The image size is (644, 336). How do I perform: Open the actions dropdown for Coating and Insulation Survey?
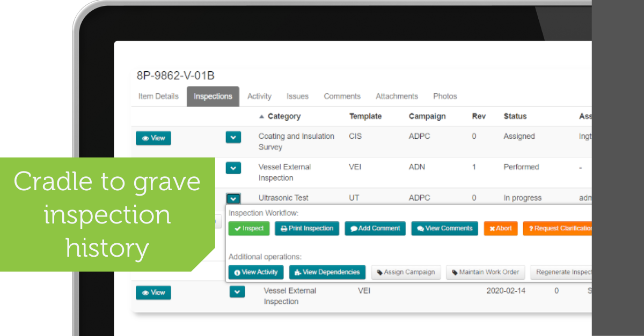point(233,137)
